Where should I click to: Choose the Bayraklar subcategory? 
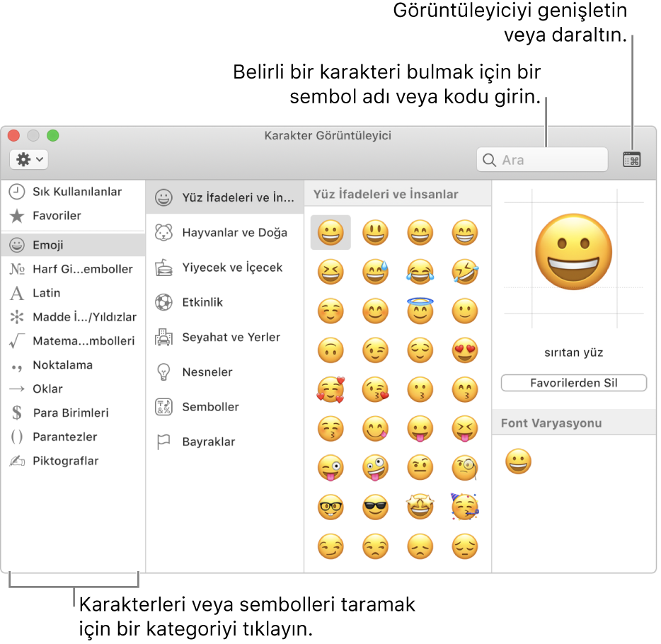tap(224, 442)
